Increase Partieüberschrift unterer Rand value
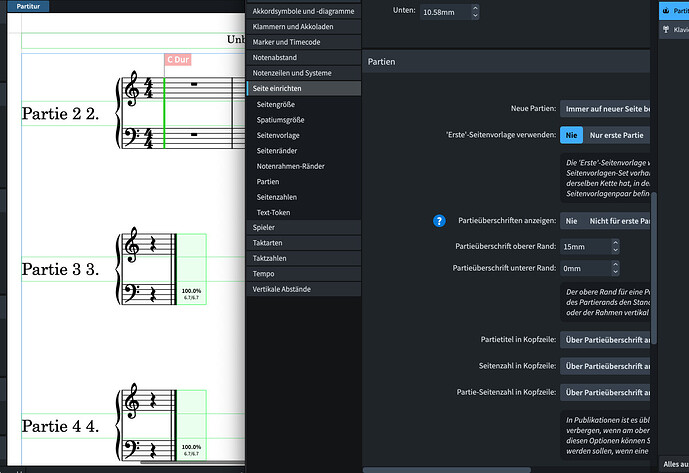 point(615,265)
